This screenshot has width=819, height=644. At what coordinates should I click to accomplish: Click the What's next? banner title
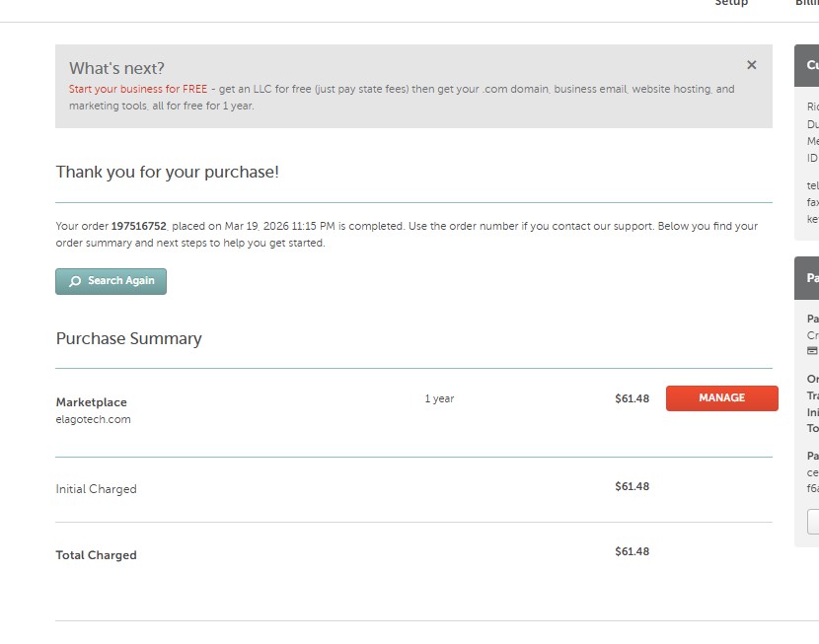pyautogui.click(x=116, y=68)
